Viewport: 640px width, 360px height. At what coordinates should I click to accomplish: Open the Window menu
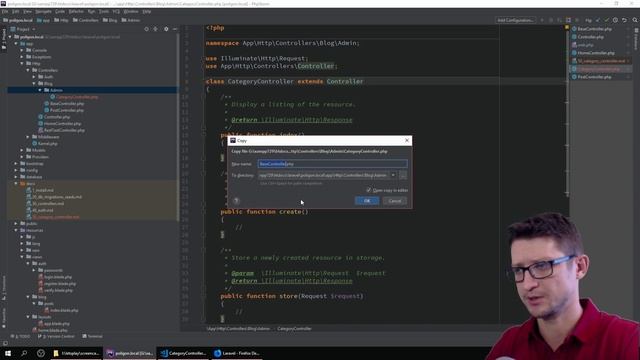131,11
